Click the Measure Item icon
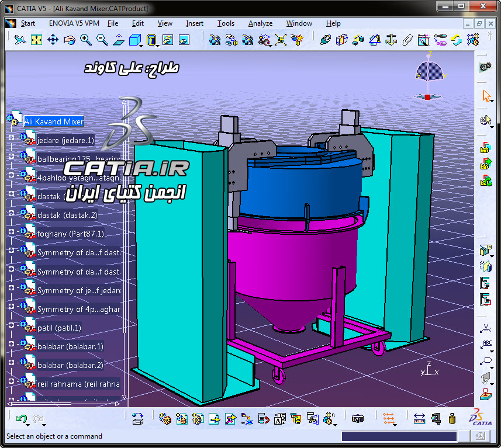The width and height of the screenshot is (501, 448). [x=436, y=419]
